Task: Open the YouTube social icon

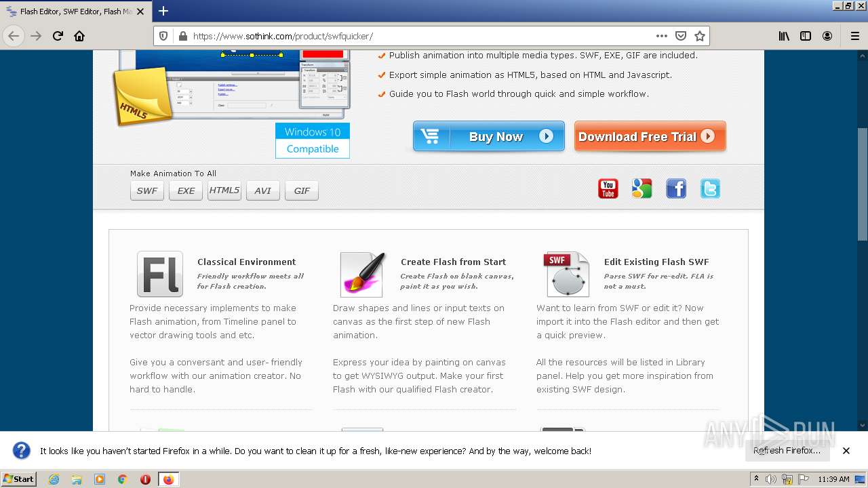Action: tap(608, 188)
